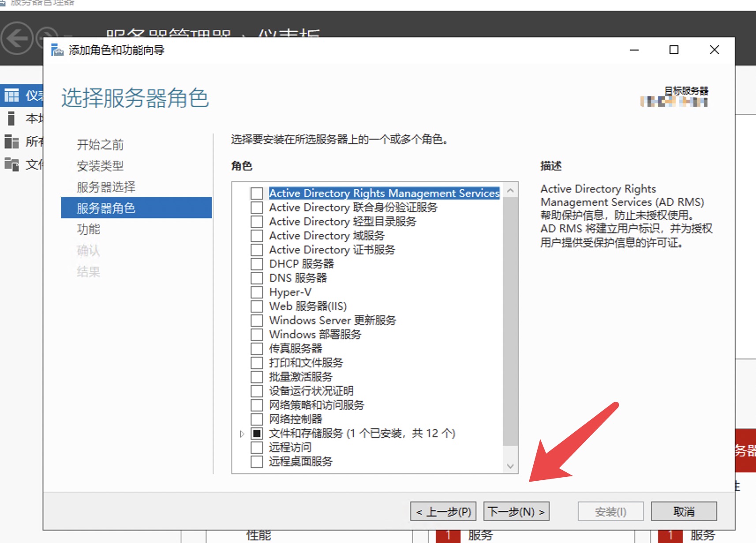This screenshot has width=756, height=543.
Task: Select 网络控制器 role text
Action: (296, 419)
